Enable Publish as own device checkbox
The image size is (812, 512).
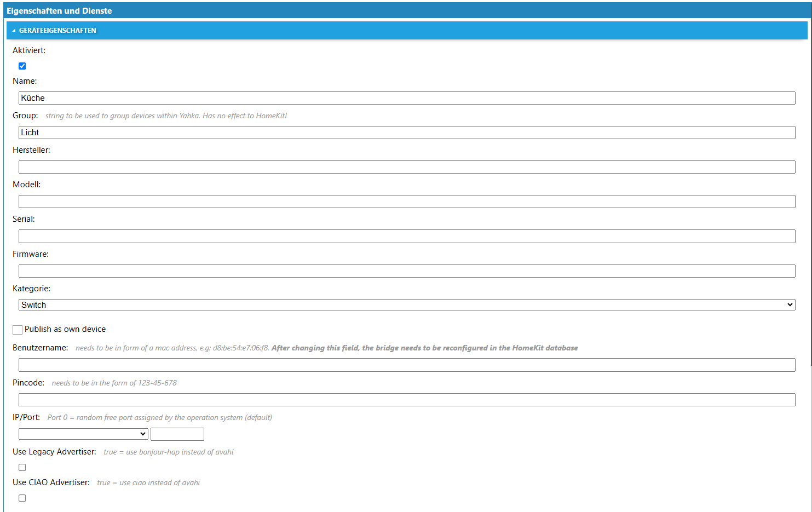click(18, 330)
